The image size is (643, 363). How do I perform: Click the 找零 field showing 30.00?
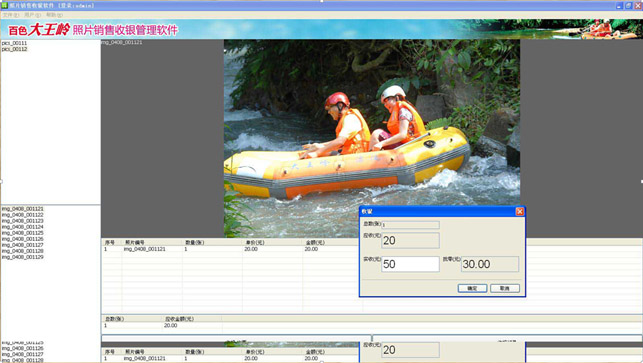click(x=490, y=264)
